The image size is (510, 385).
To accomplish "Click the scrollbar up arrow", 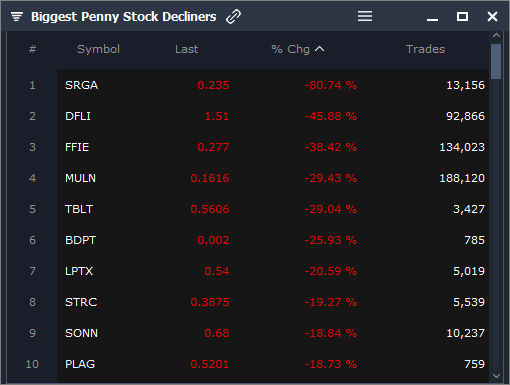I will 496,35.
